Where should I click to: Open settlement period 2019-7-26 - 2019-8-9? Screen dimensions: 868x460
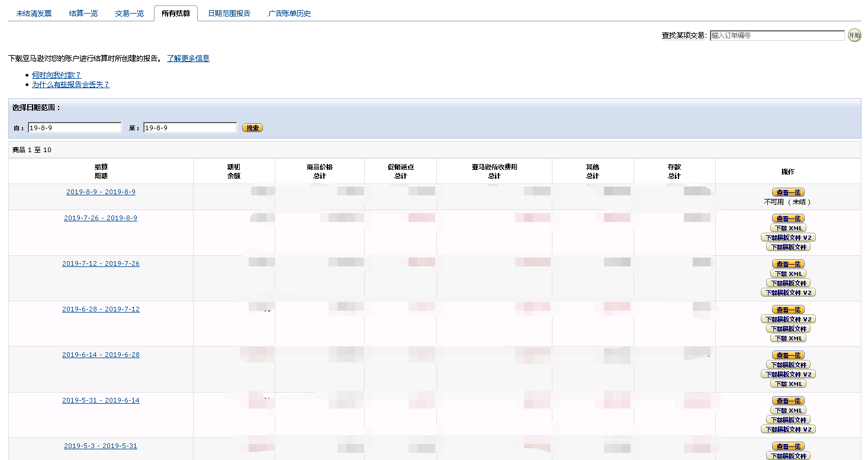click(101, 218)
